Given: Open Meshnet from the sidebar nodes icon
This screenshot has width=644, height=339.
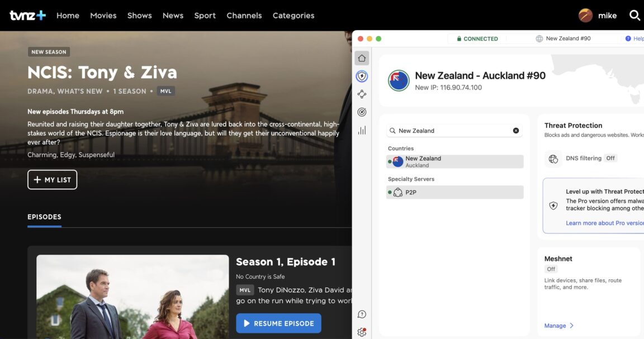Looking at the screenshot, I should coord(362,93).
